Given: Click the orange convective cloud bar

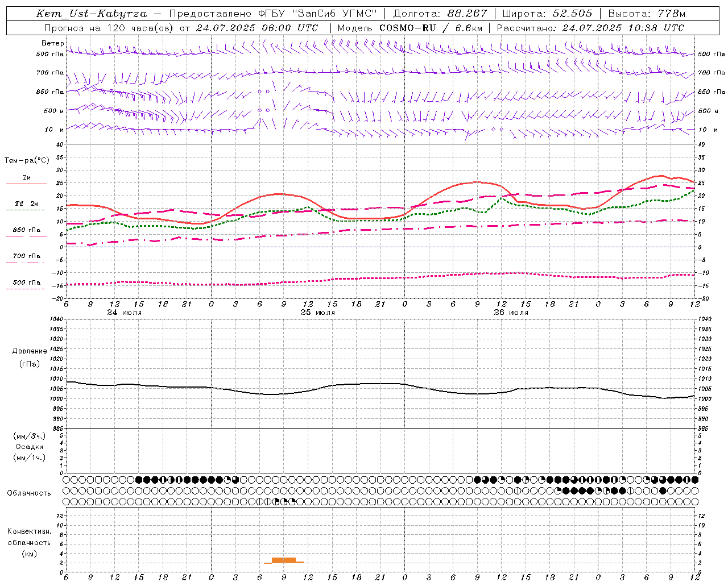Looking at the screenshot, I should pyautogui.click(x=284, y=560).
